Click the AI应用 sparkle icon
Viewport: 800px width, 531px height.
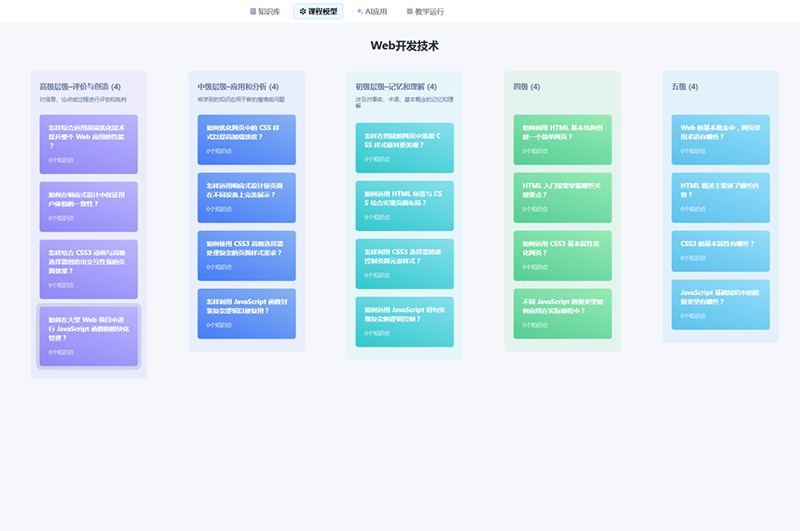[360, 12]
